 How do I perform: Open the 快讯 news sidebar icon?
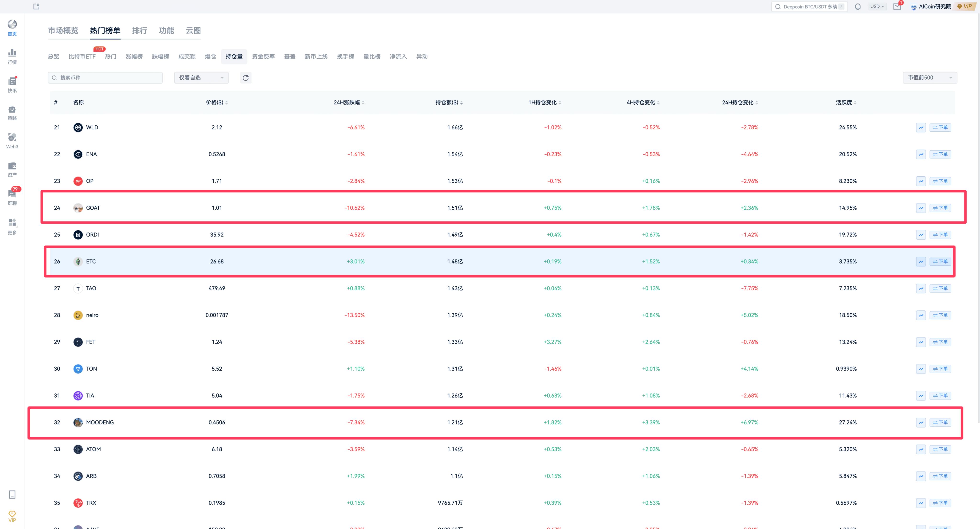(12, 85)
